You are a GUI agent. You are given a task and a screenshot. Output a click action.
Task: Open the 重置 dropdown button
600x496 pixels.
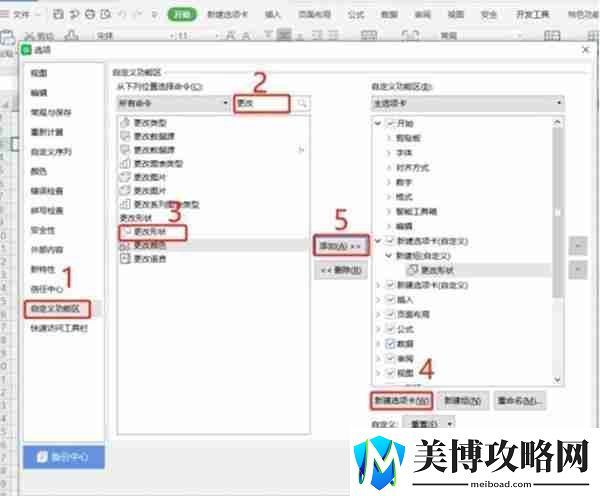click(x=430, y=424)
